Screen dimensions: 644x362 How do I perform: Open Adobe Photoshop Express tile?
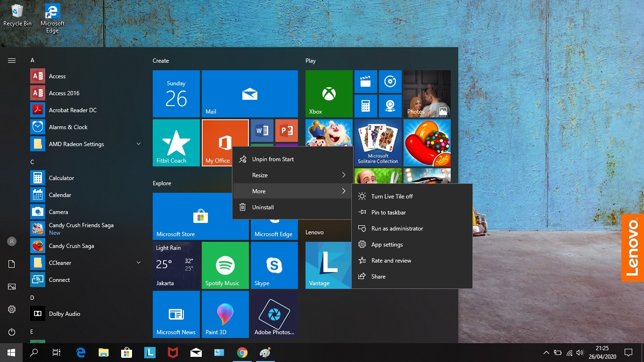coord(274,314)
